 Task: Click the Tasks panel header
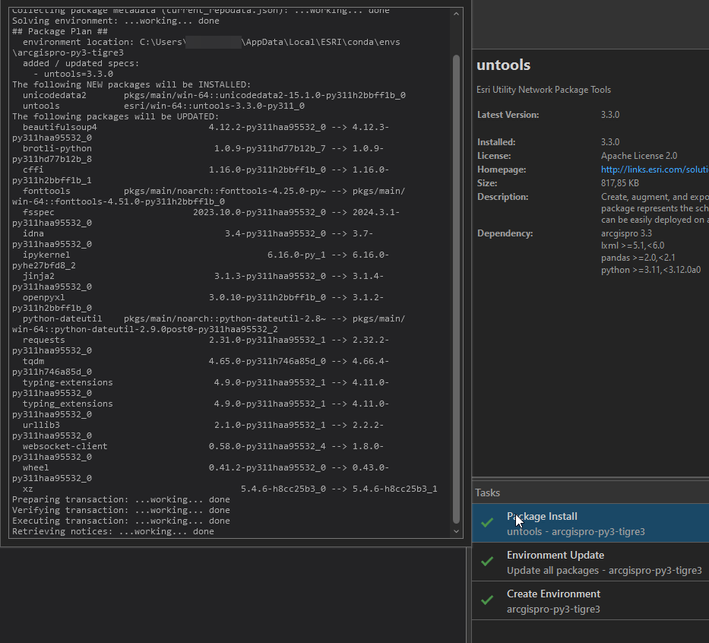(x=489, y=493)
